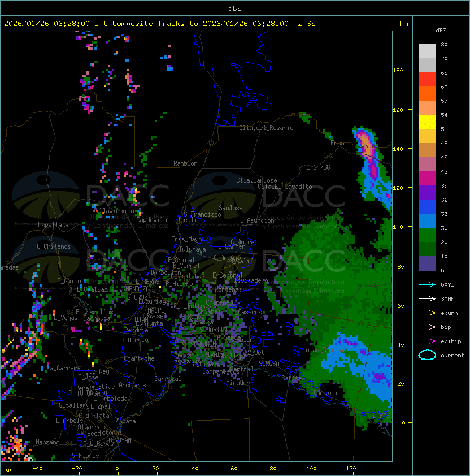
Task: Click the 'L_Asuncion' map label
Action: point(257,220)
